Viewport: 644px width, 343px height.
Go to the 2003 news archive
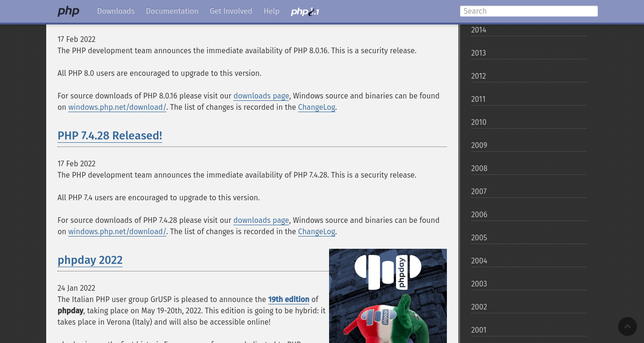pos(529,284)
